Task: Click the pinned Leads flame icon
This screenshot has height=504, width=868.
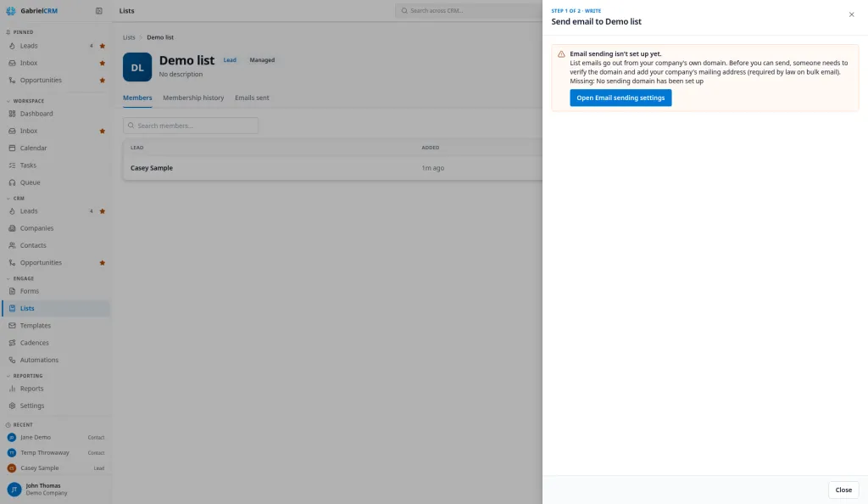Action: click(12, 46)
